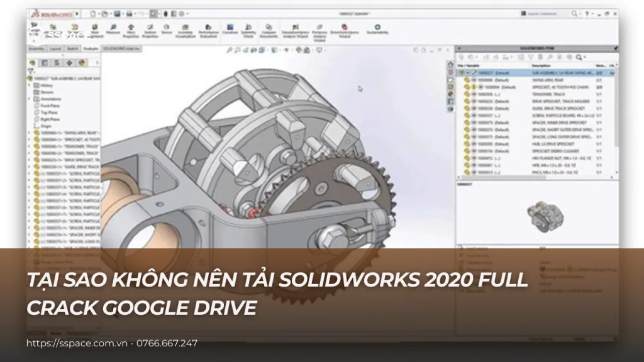Click the Rebuild traffic light icon
Image resolution: width=644 pixels, height=362 pixels.
tap(166, 14)
